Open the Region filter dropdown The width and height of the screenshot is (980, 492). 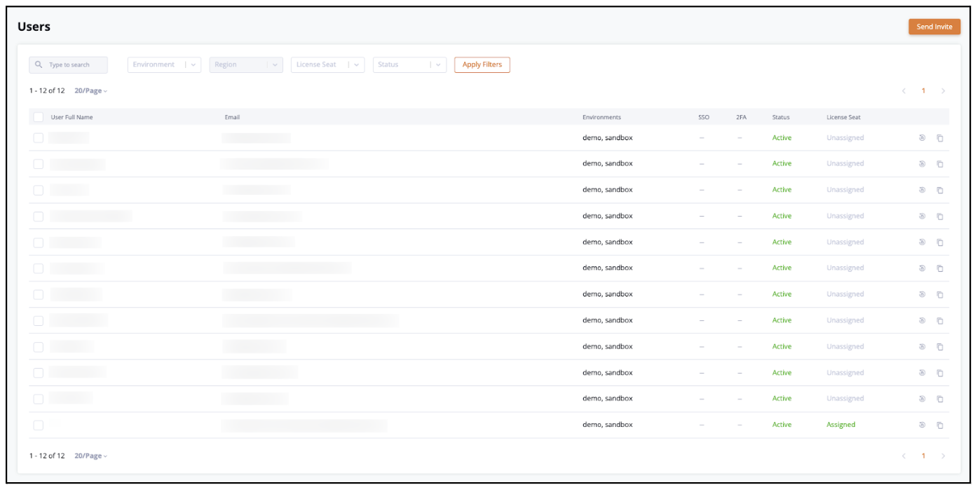tap(246, 64)
